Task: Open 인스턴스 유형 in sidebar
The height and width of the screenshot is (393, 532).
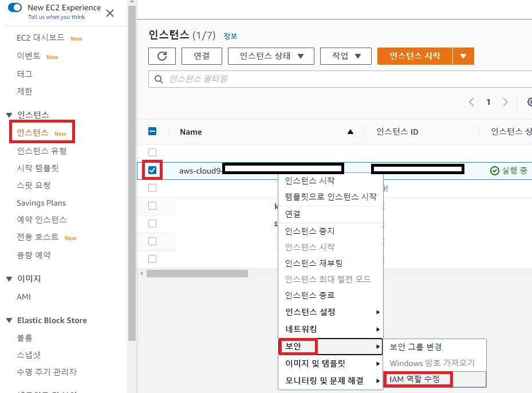Action: 42,151
